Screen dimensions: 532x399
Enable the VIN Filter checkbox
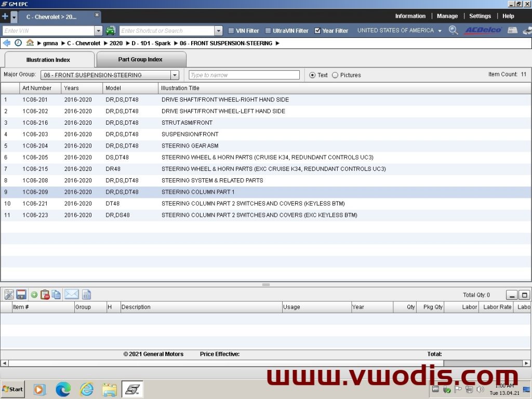(x=231, y=31)
